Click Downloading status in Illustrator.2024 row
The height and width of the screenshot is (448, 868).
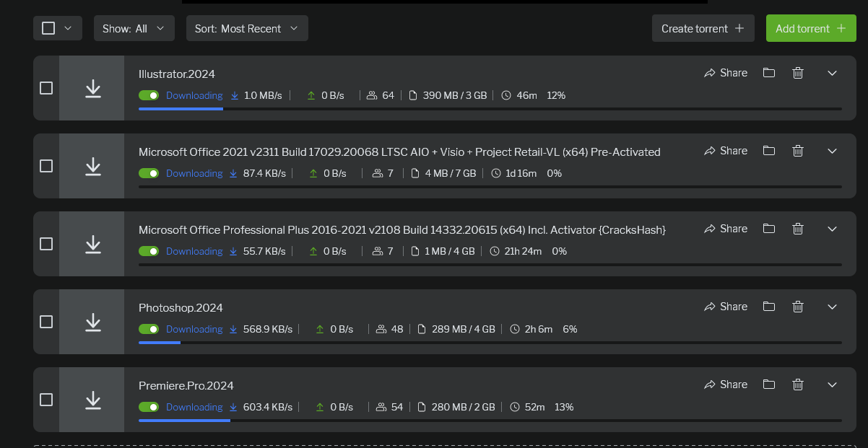point(194,95)
